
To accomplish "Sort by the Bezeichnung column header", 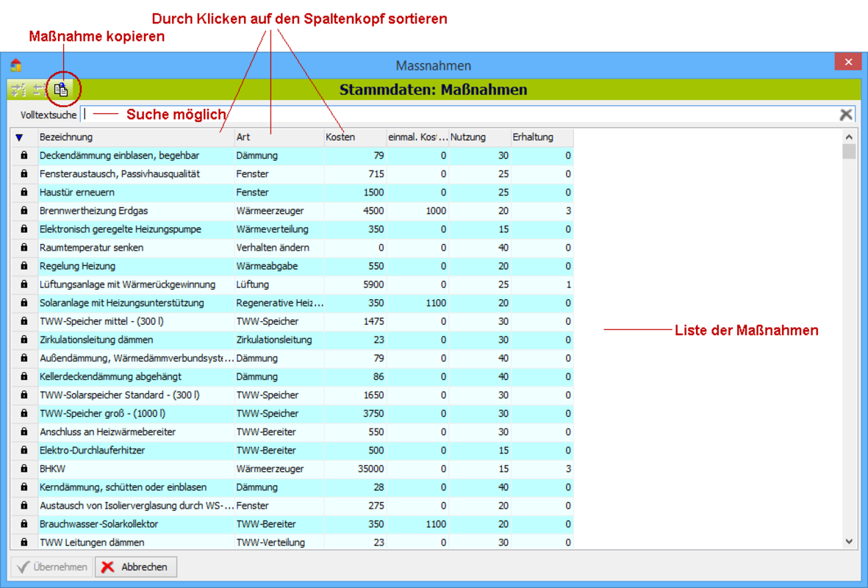I will click(x=136, y=137).
